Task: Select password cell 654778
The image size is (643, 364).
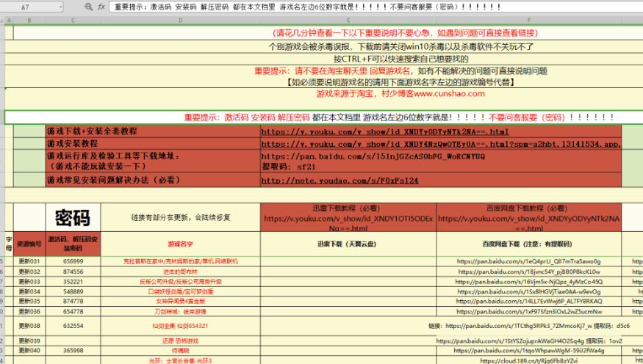Action: (73, 312)
